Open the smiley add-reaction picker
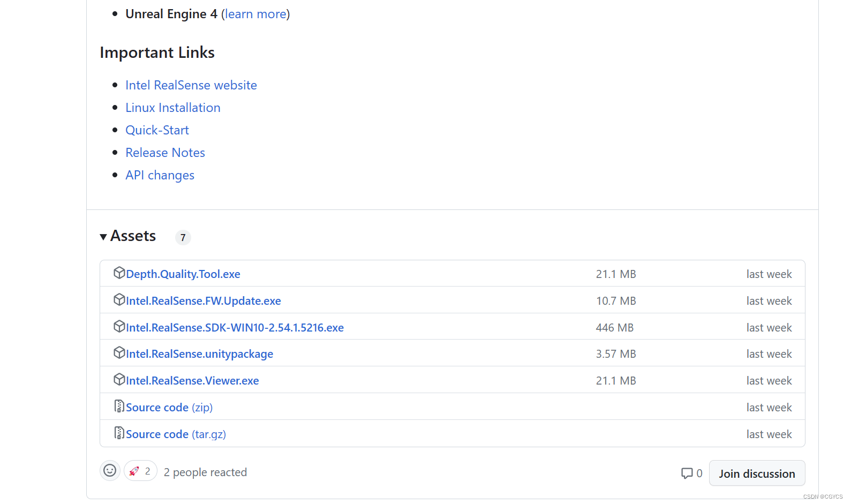Viewport: 851px width, 504px height. coord(110,470)
